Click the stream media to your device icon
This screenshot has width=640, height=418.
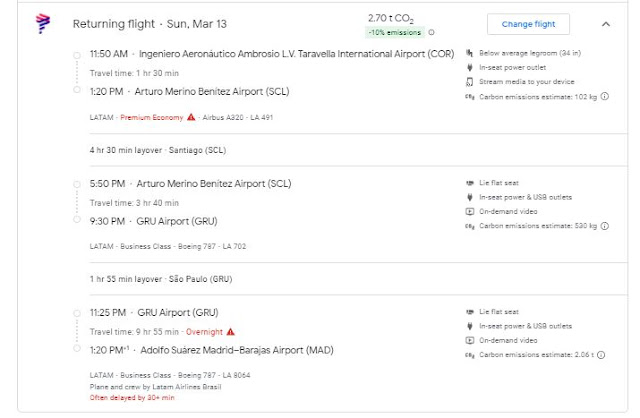(470, 81)
